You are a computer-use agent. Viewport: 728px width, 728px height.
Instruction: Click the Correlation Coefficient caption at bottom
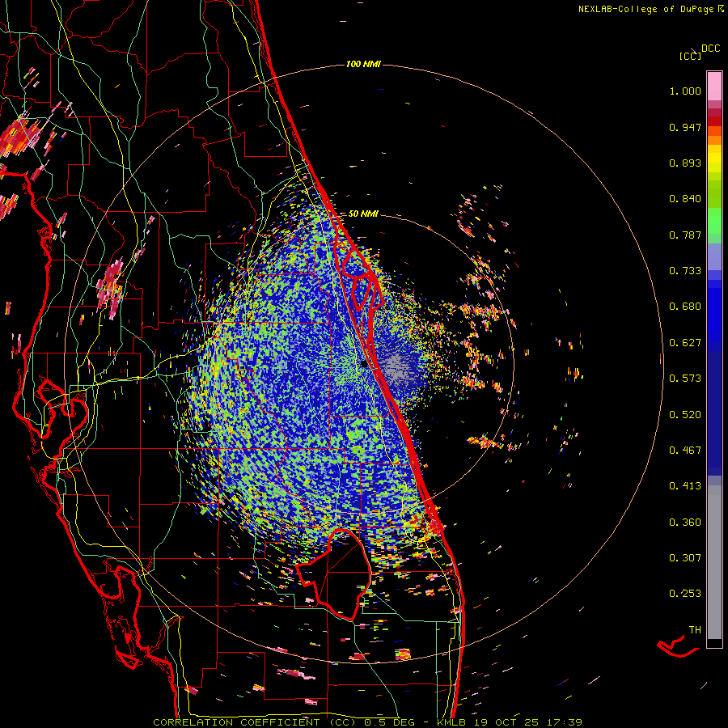click(x=367, y=722)
